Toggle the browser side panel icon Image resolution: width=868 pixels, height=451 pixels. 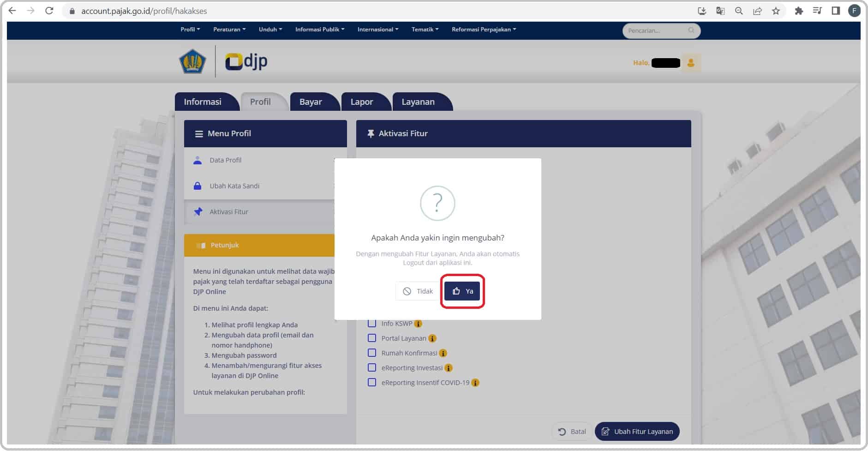pyautogui.click(x=836, y=11)
